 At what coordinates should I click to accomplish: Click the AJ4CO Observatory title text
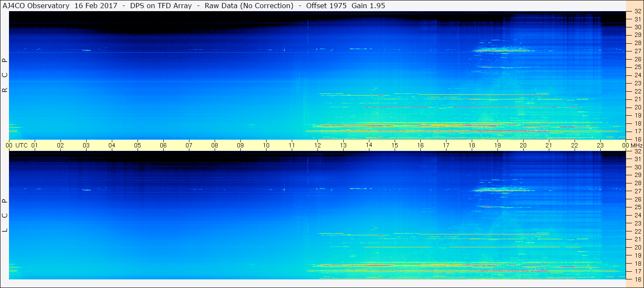36,6
